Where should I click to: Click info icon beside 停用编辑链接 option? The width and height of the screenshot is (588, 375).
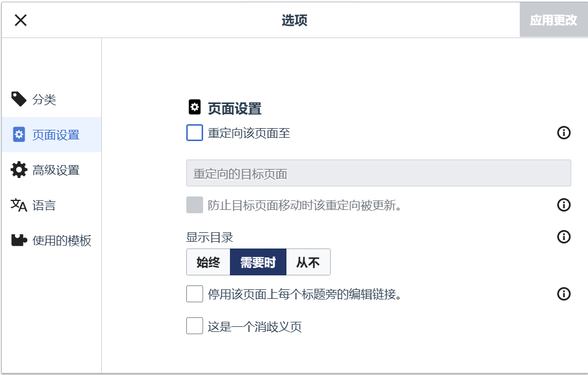coord(564,294)
